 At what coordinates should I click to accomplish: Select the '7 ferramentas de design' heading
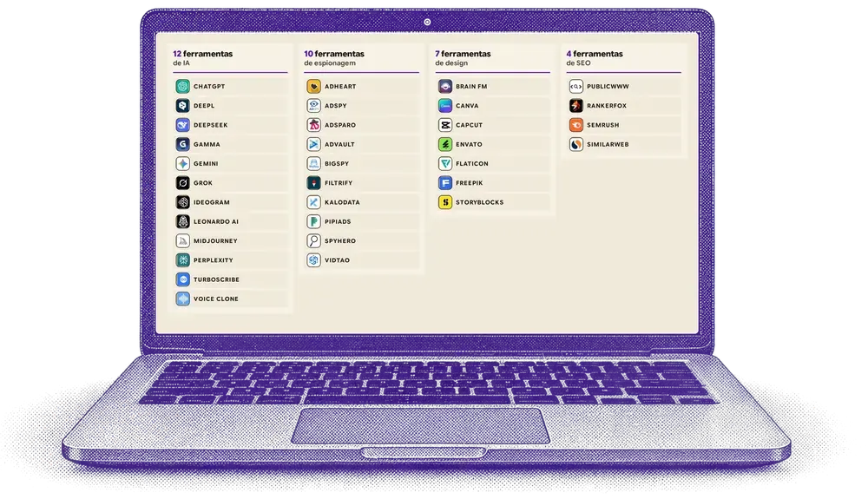click(x=463, y=58)
